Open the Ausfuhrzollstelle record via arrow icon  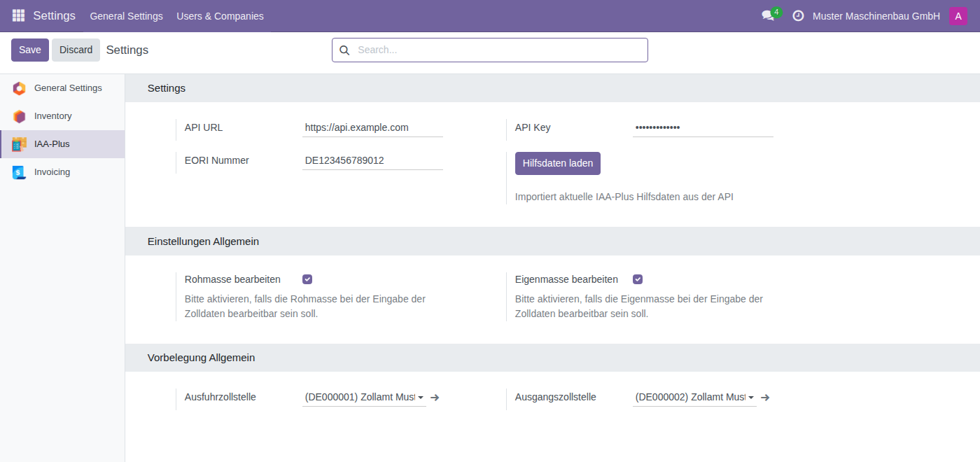click(x=435, y=398)
